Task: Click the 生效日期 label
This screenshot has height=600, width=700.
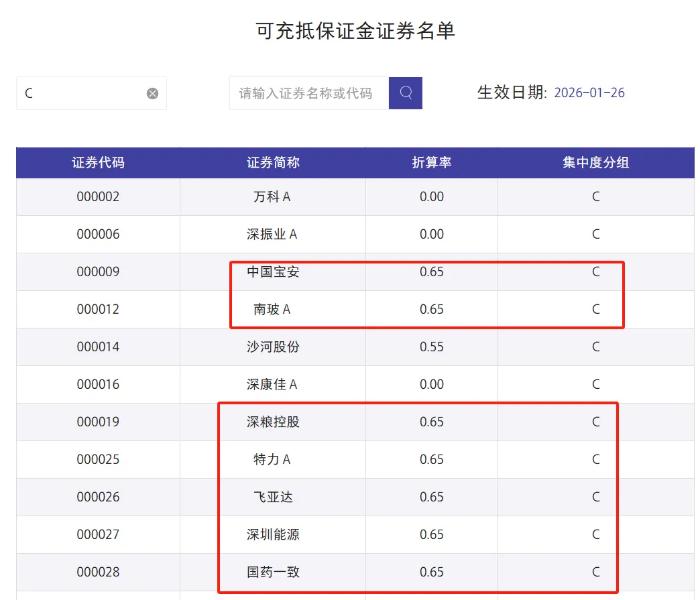Action: [512, 93]
